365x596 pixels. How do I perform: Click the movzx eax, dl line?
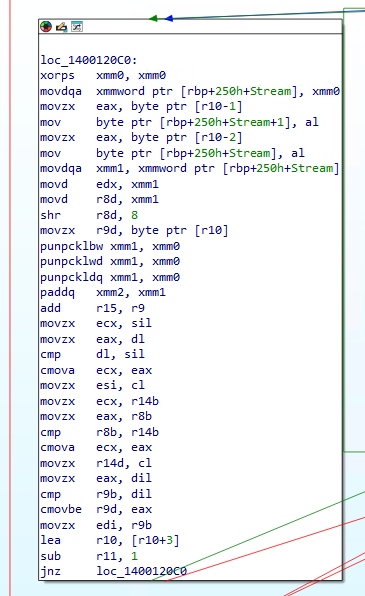(x=92, y=339)
